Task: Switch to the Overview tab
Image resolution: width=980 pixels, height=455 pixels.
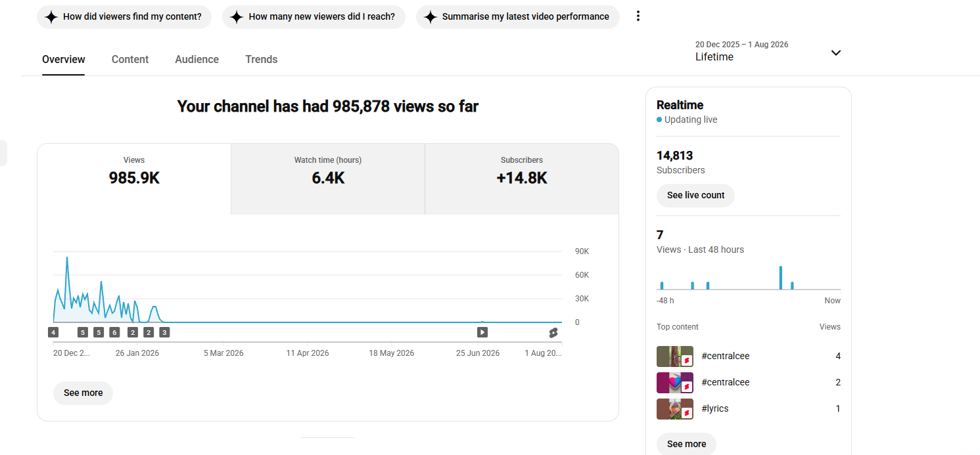Action: click(x=64, y=59)
